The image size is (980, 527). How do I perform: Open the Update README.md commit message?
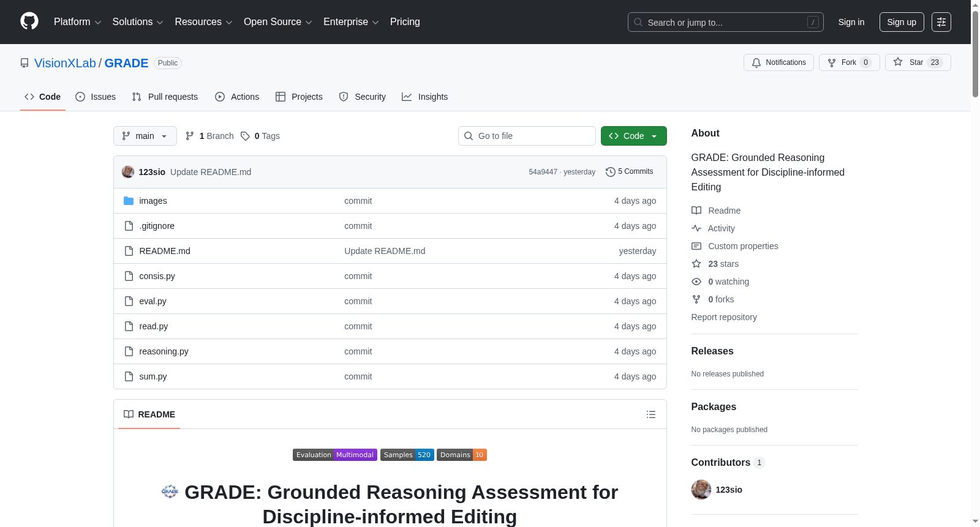(x=211, y=172)
